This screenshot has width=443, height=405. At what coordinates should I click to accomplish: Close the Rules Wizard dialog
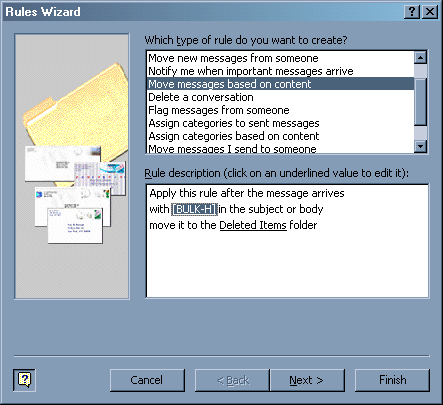click(430, 12)
